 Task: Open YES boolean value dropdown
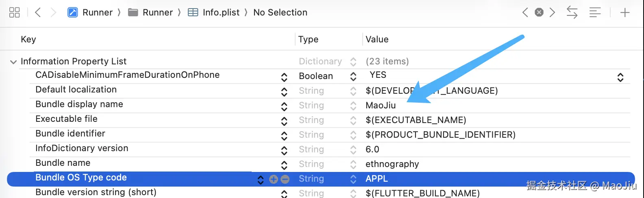point(620,77)
